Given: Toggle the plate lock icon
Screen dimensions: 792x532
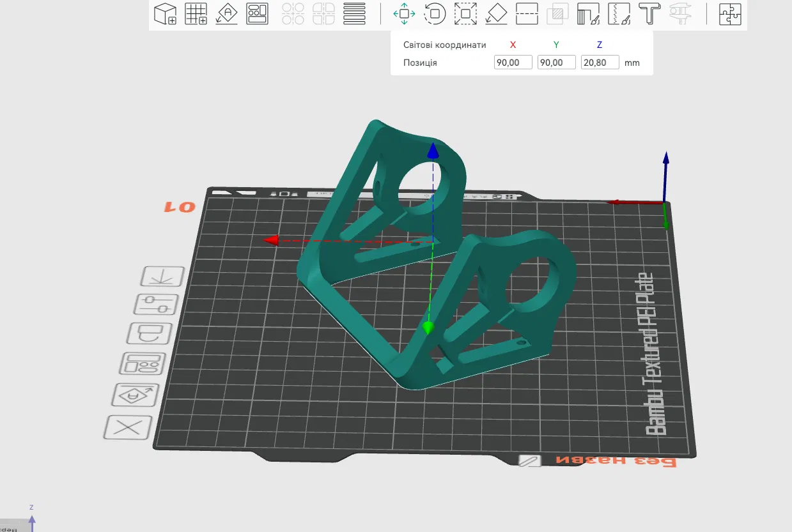Looking at the screenshot, I should point(150,334).
